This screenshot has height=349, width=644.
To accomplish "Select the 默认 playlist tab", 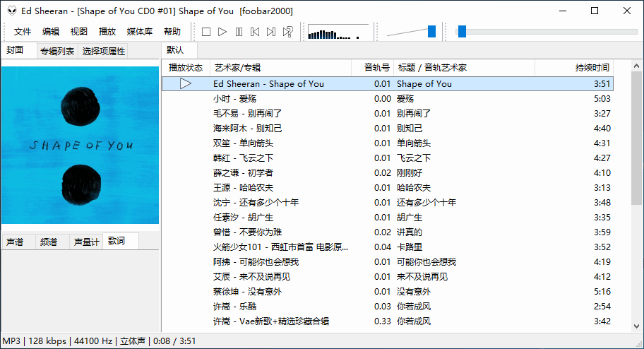I will click(179, 50).
